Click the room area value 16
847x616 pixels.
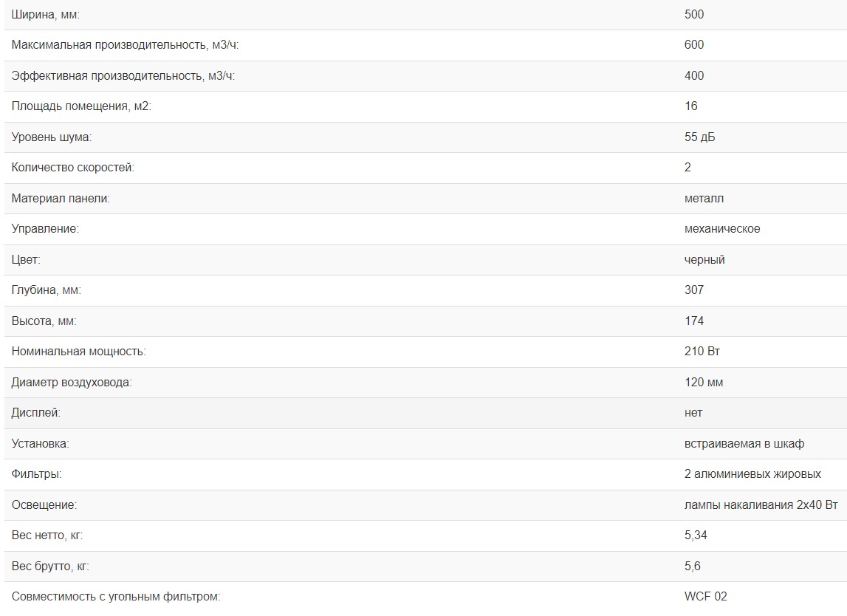[x=691, y=106]
